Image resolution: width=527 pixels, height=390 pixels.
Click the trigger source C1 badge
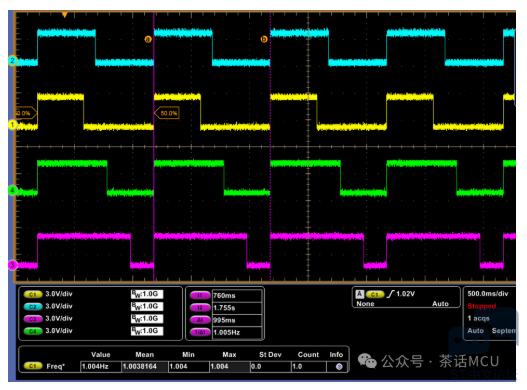[x=375, y=295]
